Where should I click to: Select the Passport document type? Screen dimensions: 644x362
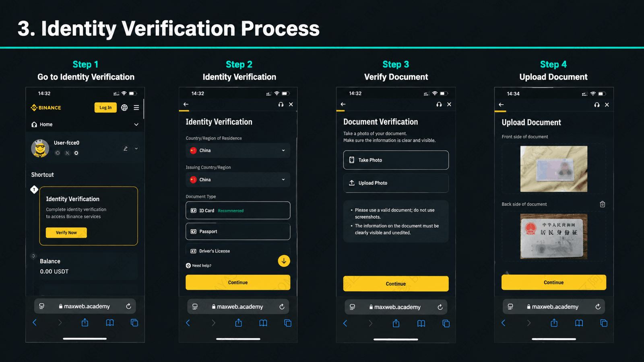click(238, 231)
